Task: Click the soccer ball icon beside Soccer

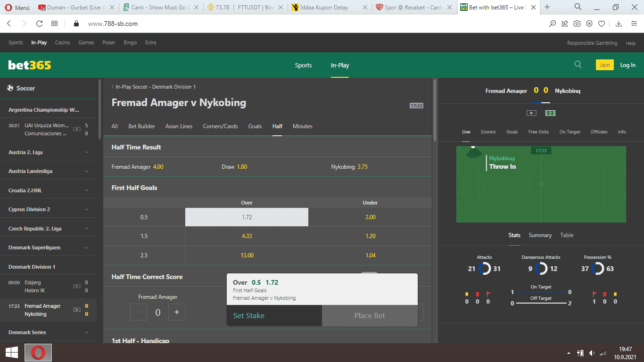Action: tap(10, 88)
